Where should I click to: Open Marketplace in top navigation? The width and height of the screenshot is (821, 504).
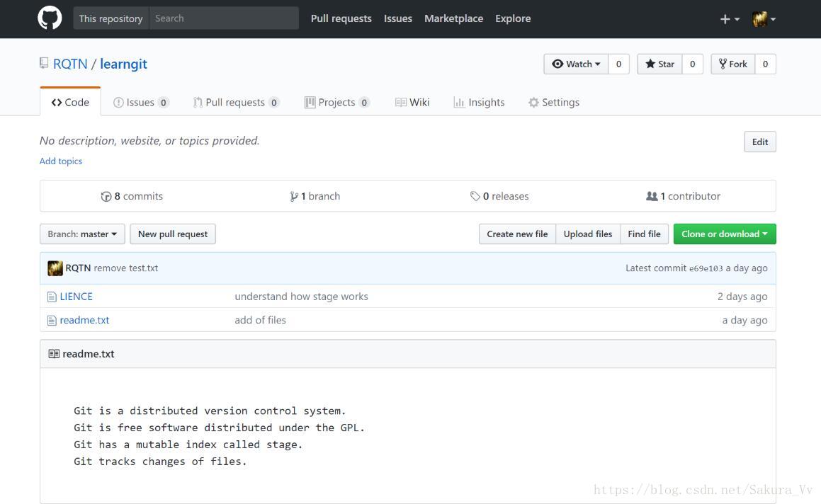point(454,18)
